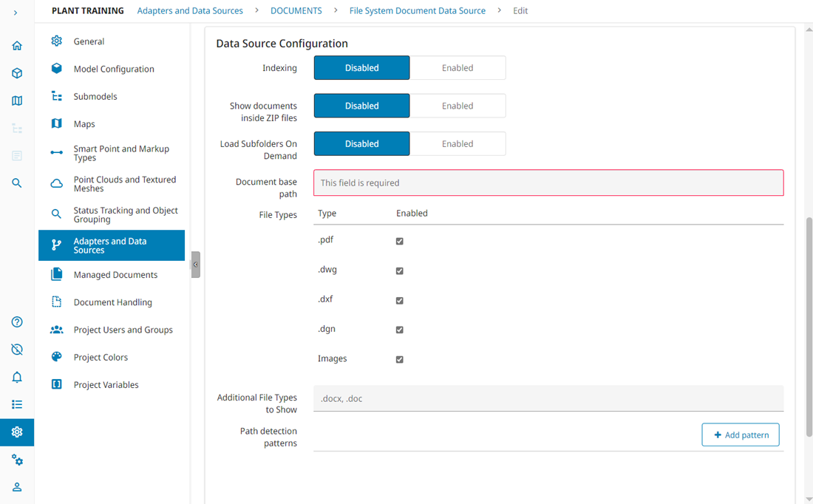Click the disabled clock history icon
Viewport: 813px width, 504px height.
[16, 350]
